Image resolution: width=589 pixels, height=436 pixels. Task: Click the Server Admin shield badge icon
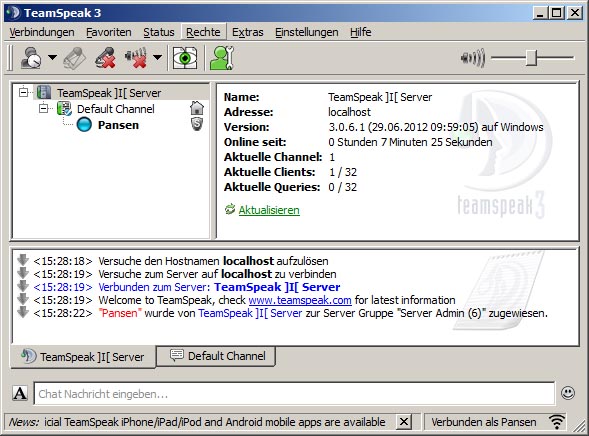click(x=197, y=124)
